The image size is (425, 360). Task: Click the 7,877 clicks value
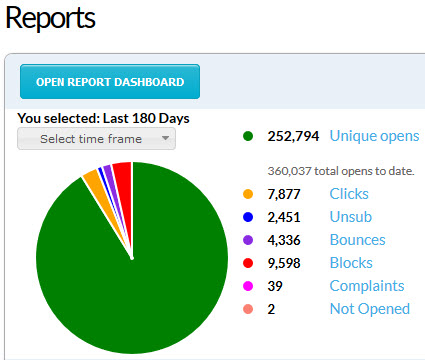pos(284,194)
